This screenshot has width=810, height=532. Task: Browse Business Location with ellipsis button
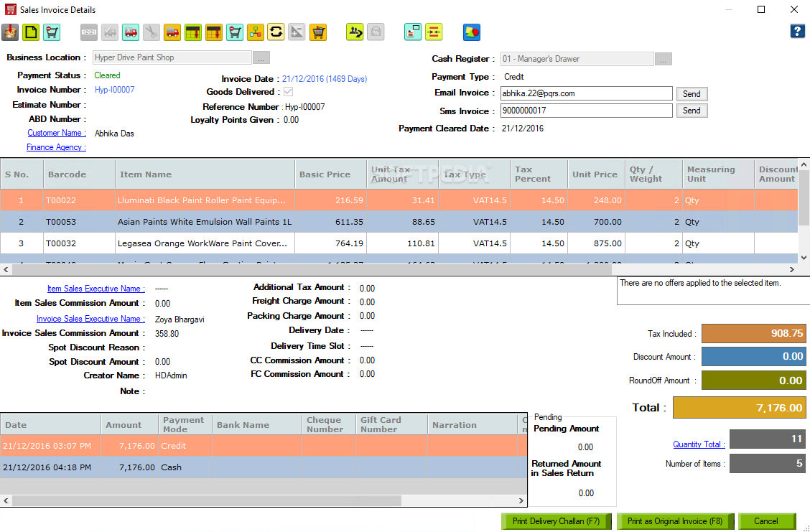click(x=261, y=57)
